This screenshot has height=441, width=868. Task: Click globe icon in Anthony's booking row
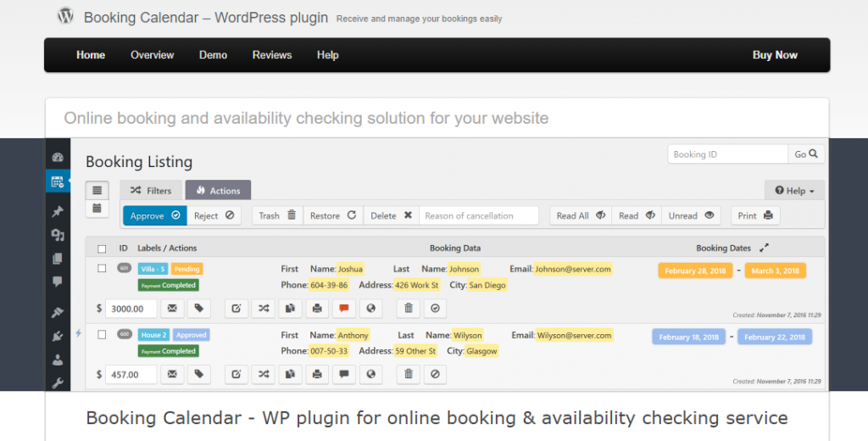pyautogui.click(x=371, y=375)
